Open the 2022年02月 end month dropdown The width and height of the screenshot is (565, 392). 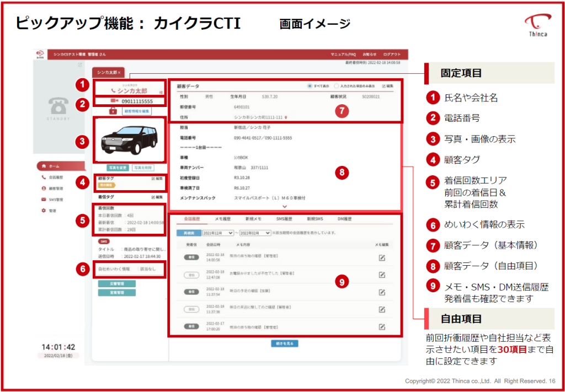point(255,233)
